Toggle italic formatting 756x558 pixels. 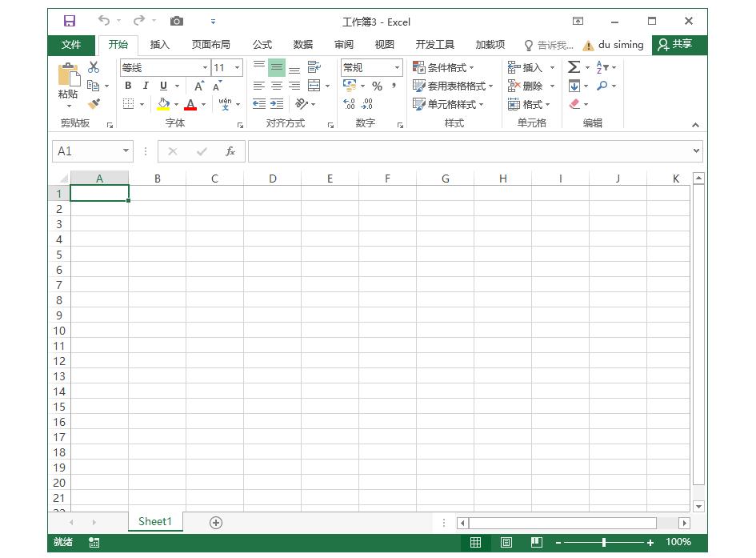point(146,86)
